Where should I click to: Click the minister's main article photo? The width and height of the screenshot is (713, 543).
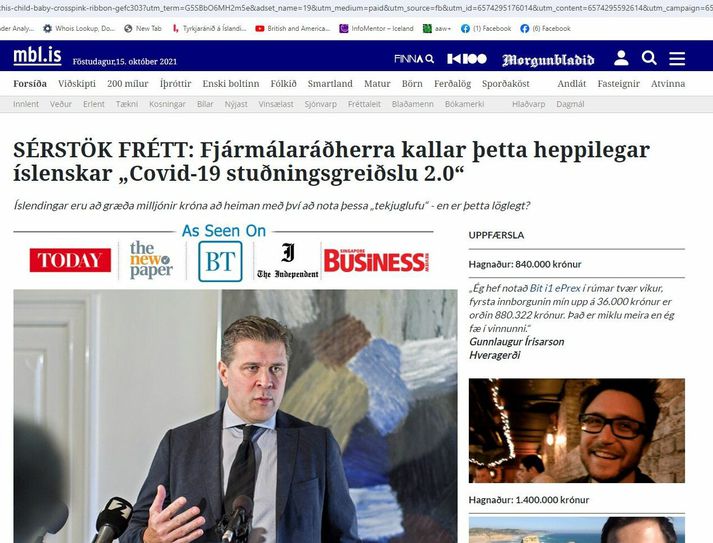pyautogui.click(x=235, y=416)
